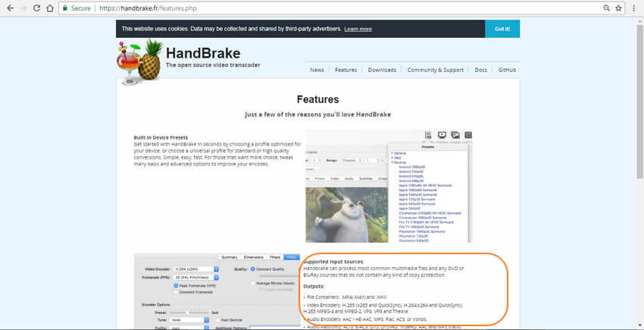Click the HandBrake site title text
This screenshot has height=330, width=644.
click(x=203, y=53)
